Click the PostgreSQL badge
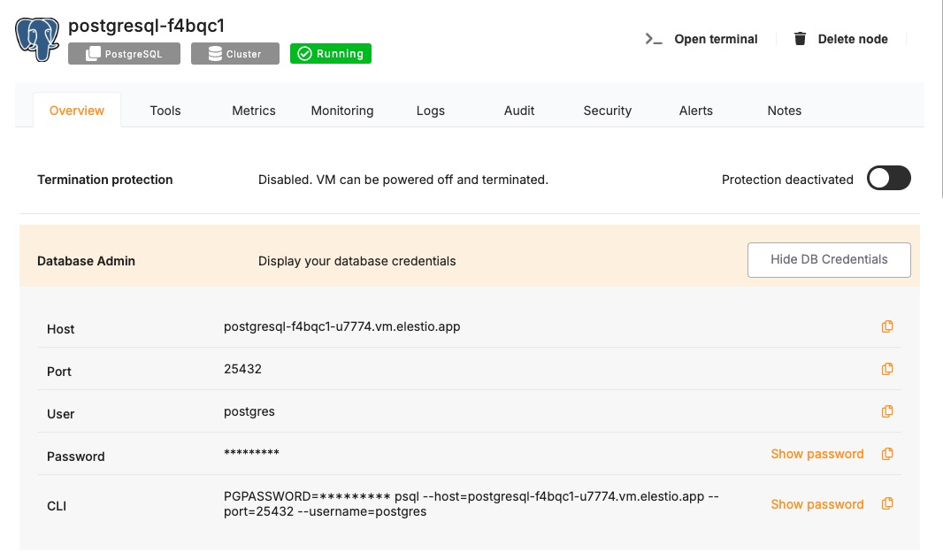The width and height of the screenshot is (943, 560). (124, 54)
